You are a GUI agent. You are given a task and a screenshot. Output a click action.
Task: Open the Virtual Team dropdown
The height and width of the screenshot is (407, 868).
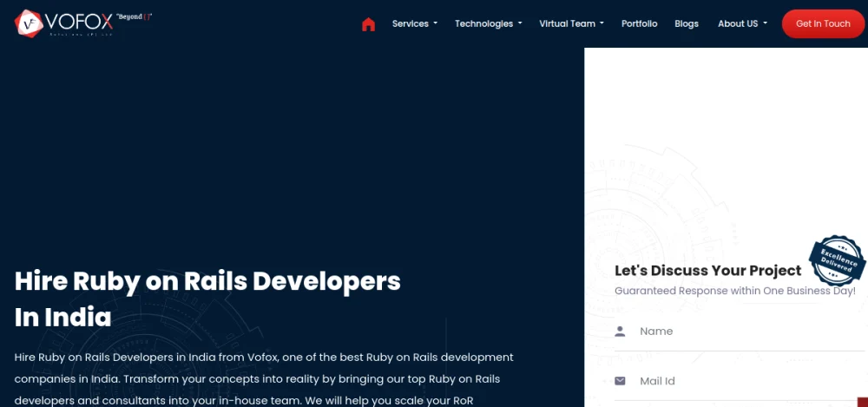pos(571,23)
